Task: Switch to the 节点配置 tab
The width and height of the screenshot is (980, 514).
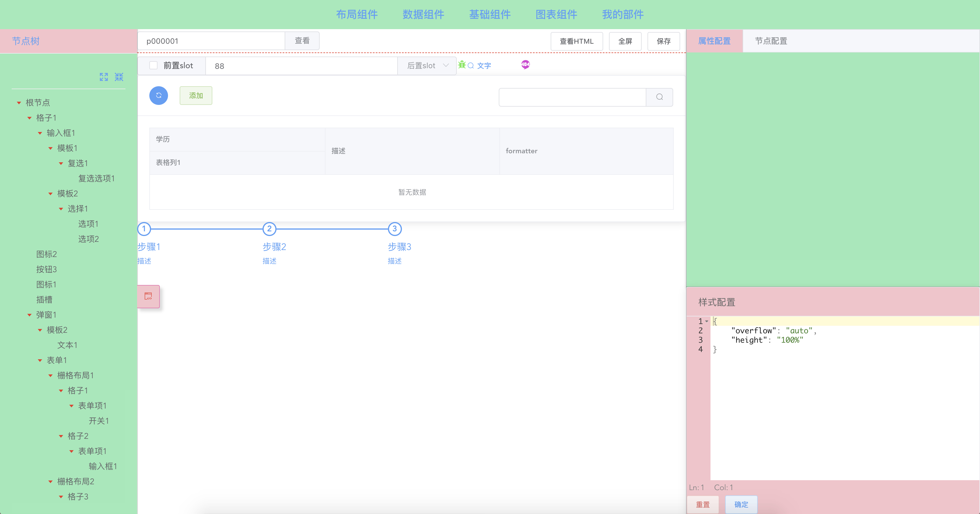Action: coord(771,41)
